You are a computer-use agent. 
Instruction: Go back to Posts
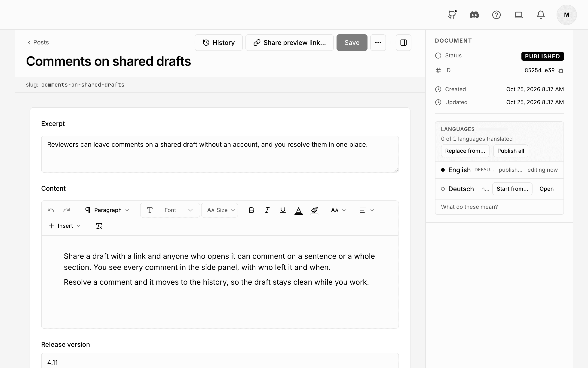[38, 42]
